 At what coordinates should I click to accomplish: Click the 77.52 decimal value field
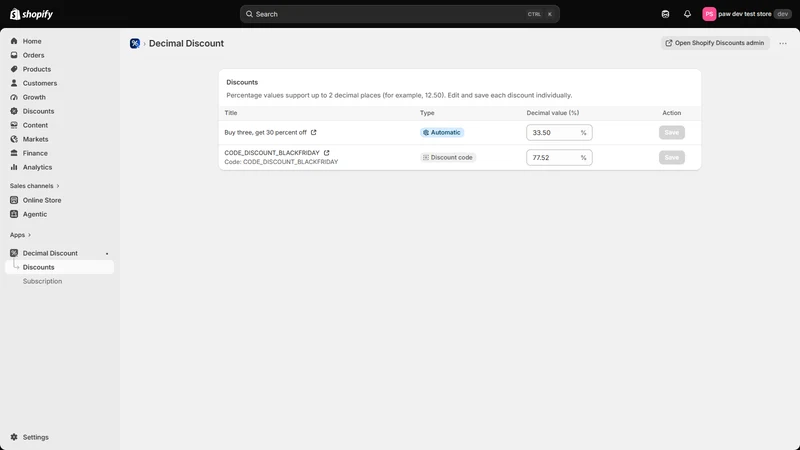tap(559, 157)
